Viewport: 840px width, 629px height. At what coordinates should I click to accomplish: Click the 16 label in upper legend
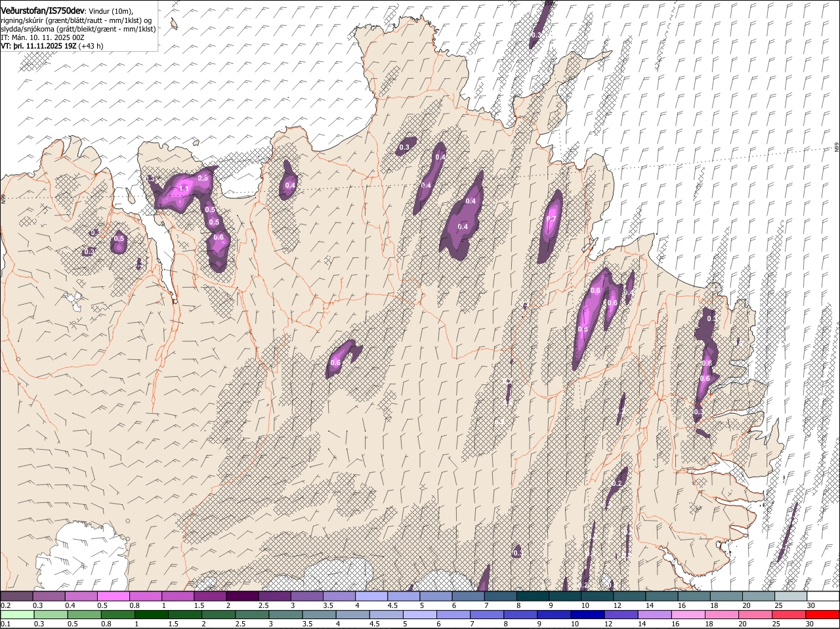682,605
